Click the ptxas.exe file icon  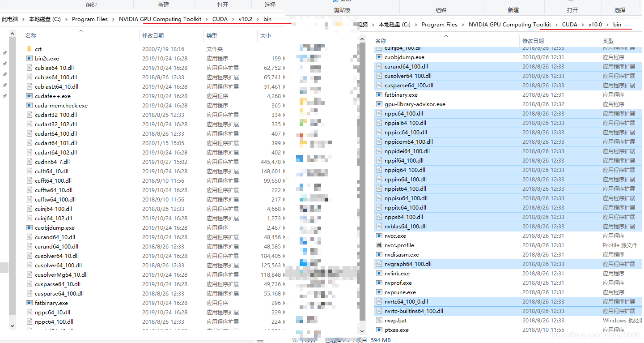coord(379,330)
